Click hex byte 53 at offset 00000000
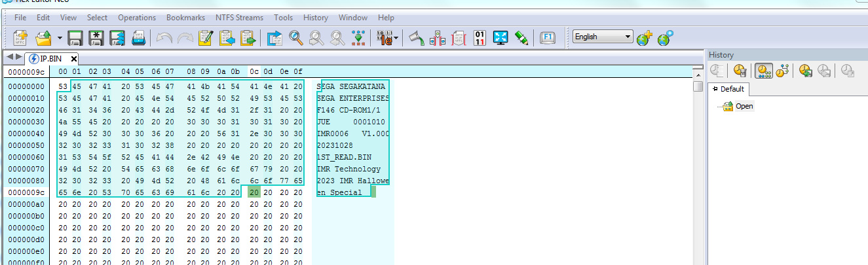The image size is (868, 265). [x=63, y=86]
